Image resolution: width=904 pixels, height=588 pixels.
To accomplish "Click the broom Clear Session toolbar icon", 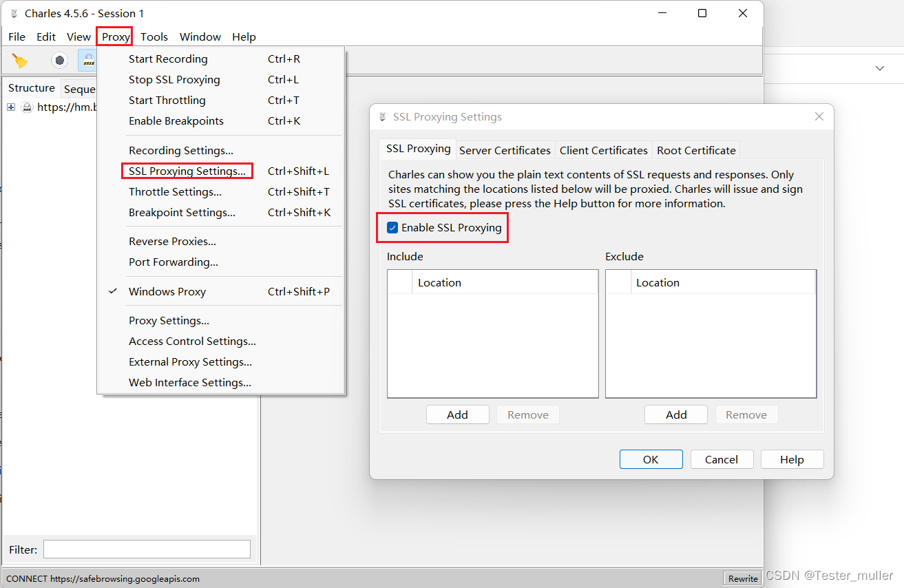I will pyautogui.click(x=20, y=61).
